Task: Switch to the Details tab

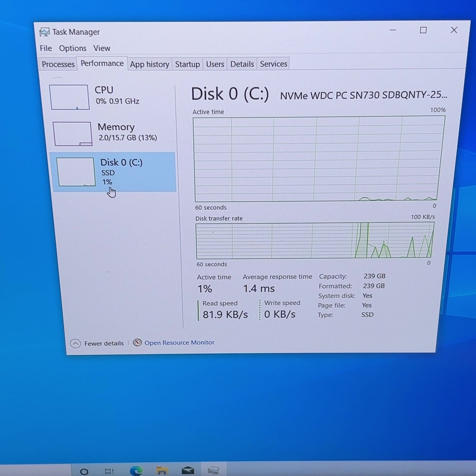Action: coord(242,64)
